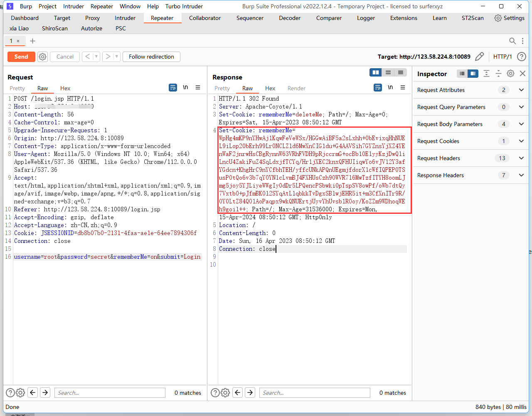Close Repeater tab 1

pos(18,41)
